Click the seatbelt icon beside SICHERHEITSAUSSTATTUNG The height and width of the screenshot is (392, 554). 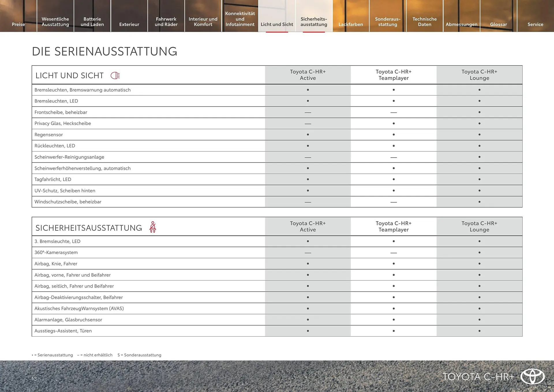(153, 227)
